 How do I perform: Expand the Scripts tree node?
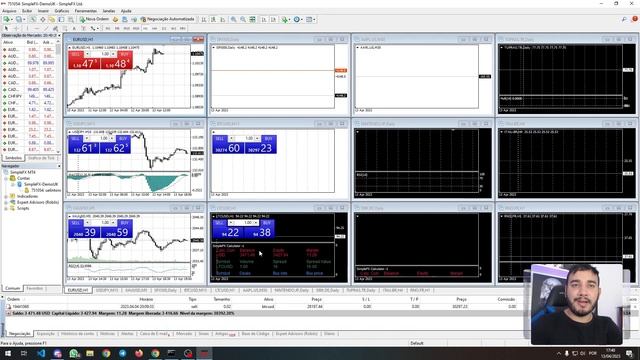pos(6,208)
